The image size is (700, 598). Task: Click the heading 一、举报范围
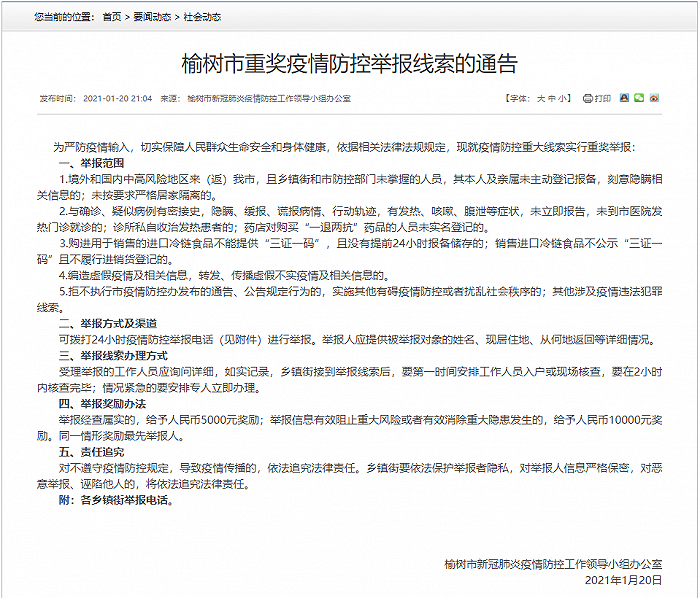pos(92,163)
